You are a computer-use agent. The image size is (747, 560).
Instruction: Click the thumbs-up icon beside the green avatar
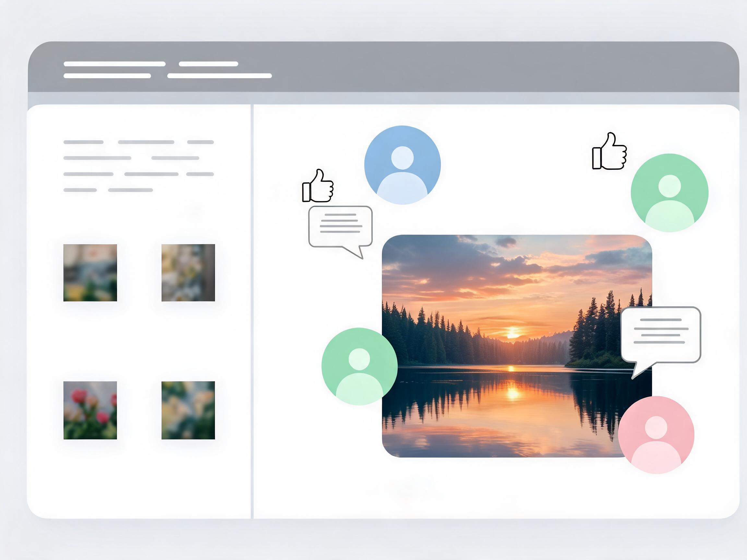point(609,151)
